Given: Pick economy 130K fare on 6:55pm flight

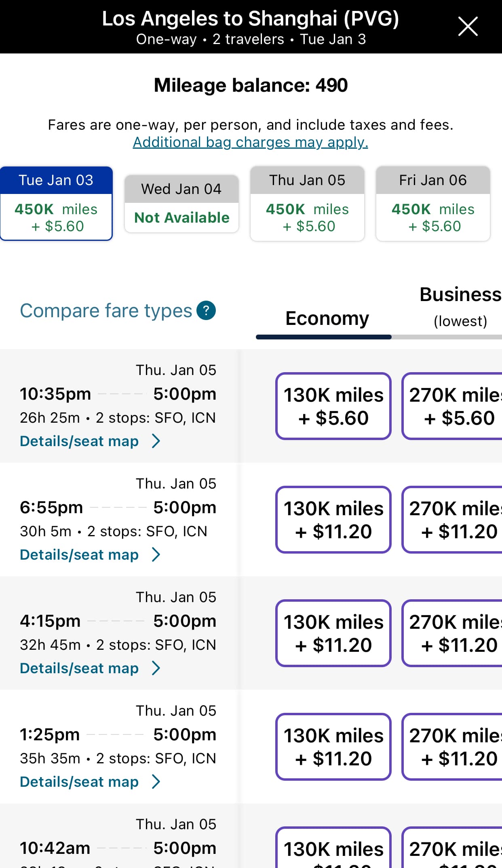Looking at the screenshot, I should (333, 520).
